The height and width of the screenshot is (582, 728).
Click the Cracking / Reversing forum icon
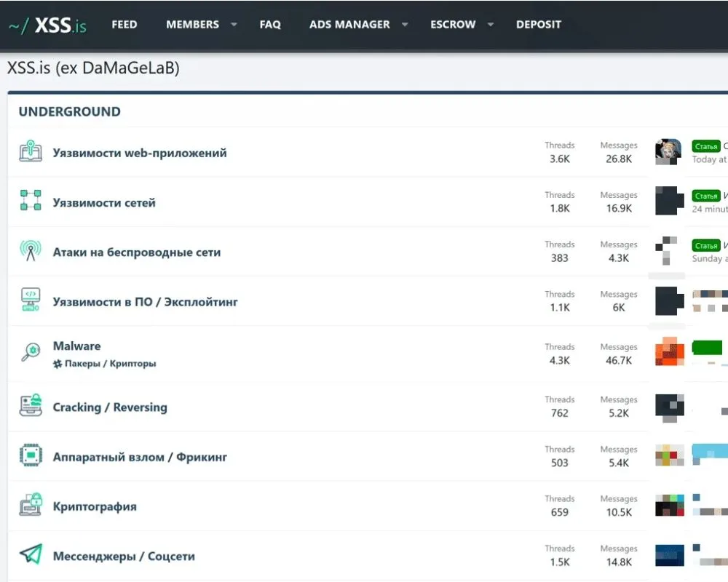pos(31,406)
